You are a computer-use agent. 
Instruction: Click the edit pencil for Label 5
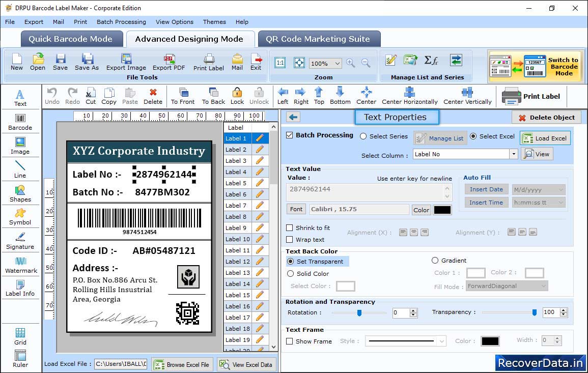(260, 183)
